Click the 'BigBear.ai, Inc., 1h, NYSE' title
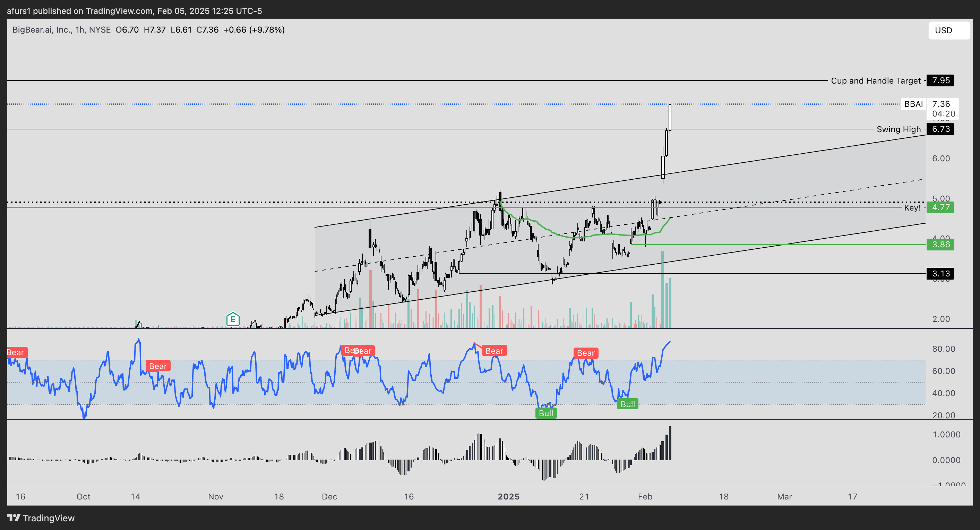The height and width of the screenshot is (530, 980). [61, 30]
